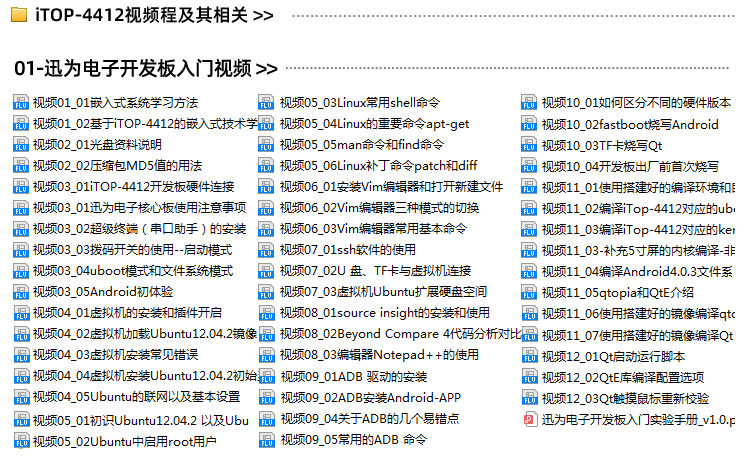The height and width of the screenshot is (469, 750).
Task: Open the iTOP-4412视频程及其相关 heading
Action: (x=154, y=15)
